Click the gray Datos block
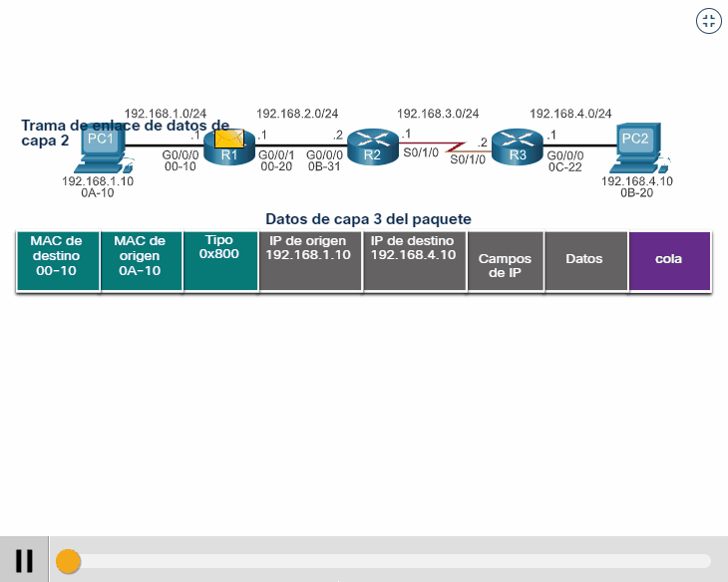The height and width of the screenshot is (582, 728). (585, 261)
